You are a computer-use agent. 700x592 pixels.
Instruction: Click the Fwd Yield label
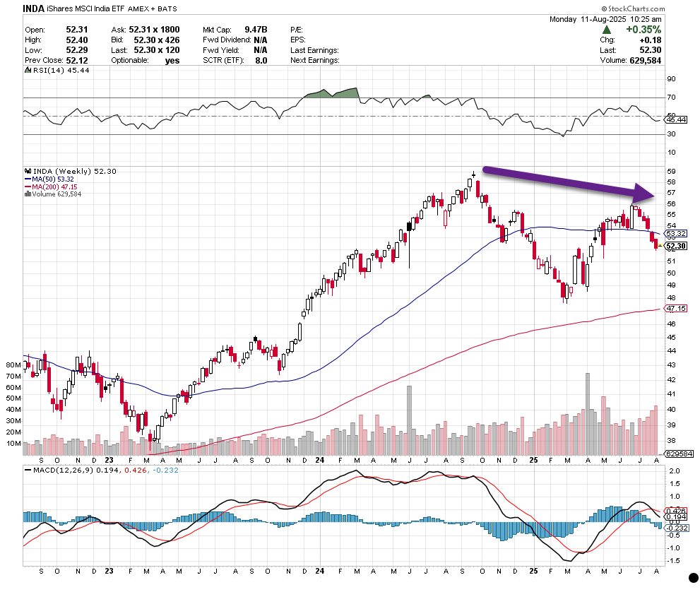[x=221, y=50]
